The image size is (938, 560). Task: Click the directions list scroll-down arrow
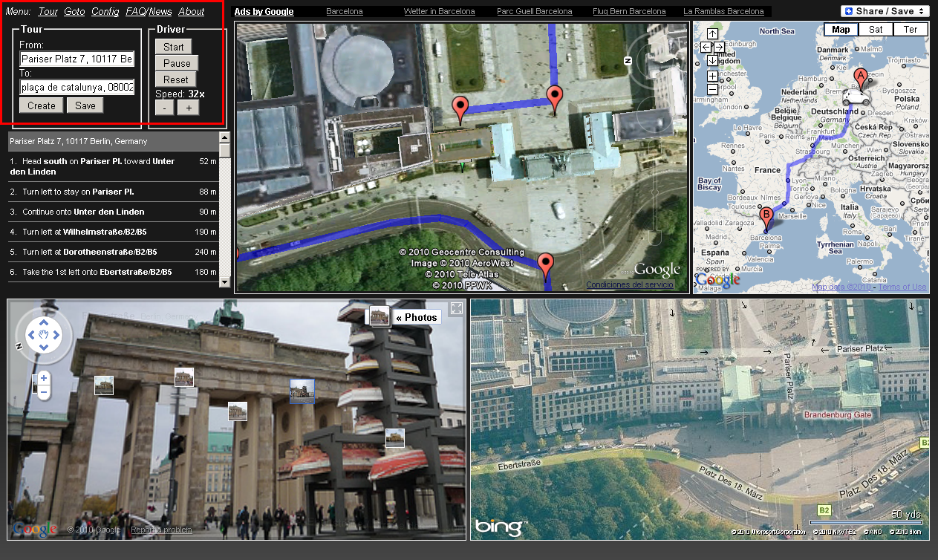(x=224, y=281)
